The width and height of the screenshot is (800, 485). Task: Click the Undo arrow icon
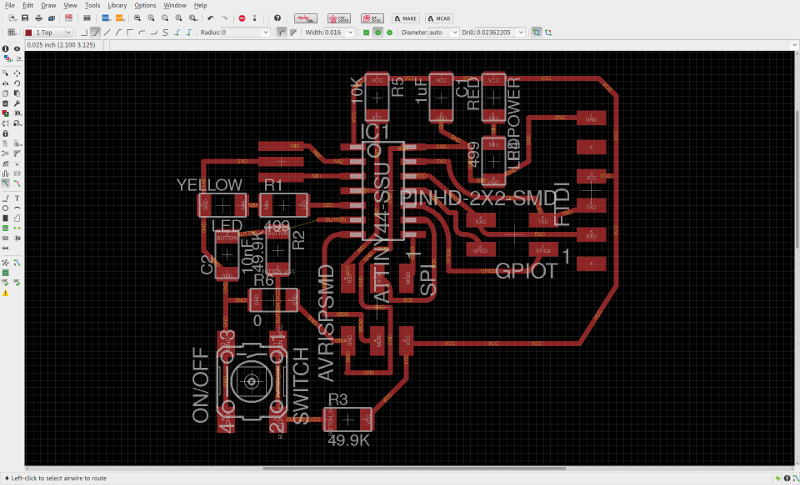211,18
